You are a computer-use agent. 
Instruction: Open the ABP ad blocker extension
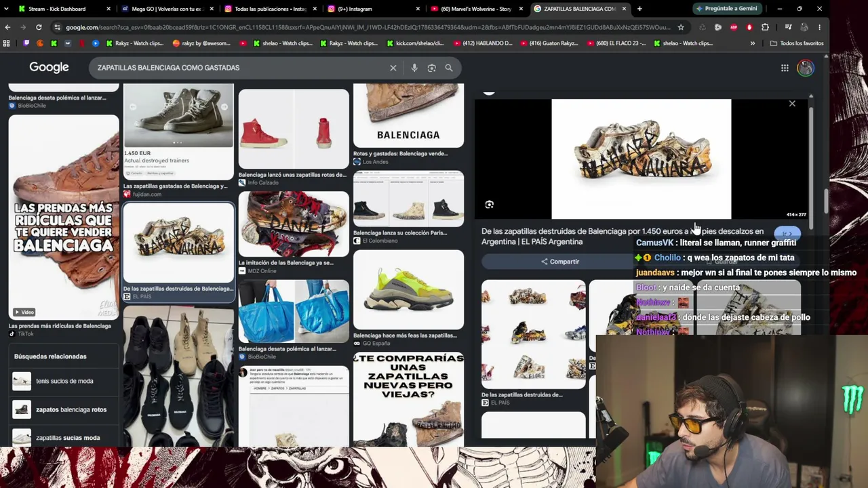click(734, 27)
